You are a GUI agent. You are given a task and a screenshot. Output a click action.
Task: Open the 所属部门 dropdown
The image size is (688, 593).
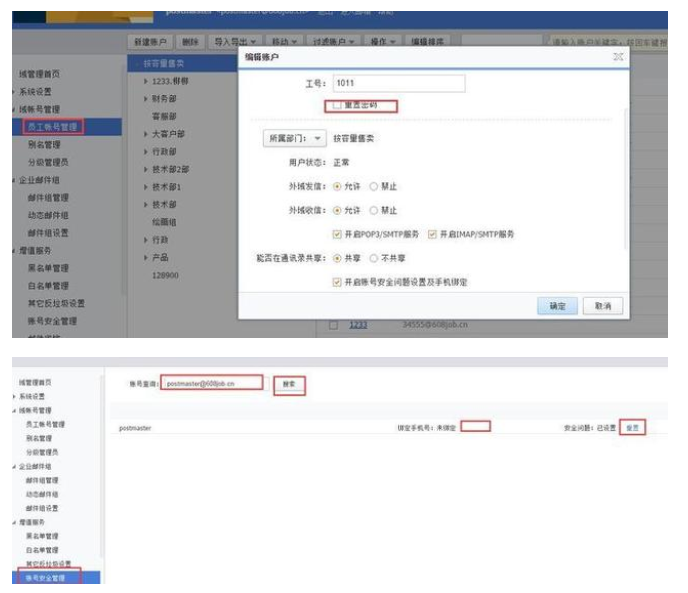point(296,139)
